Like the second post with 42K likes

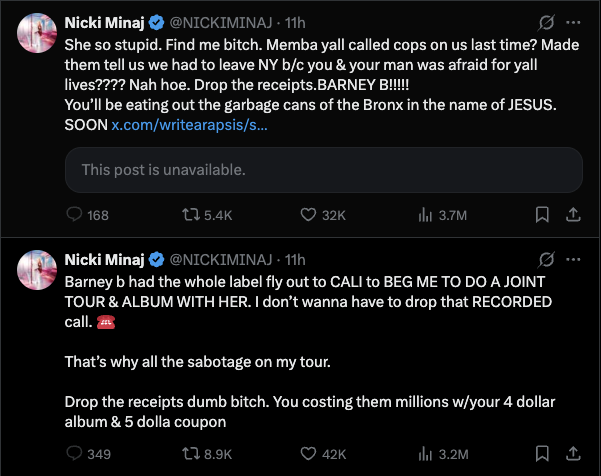304,454
